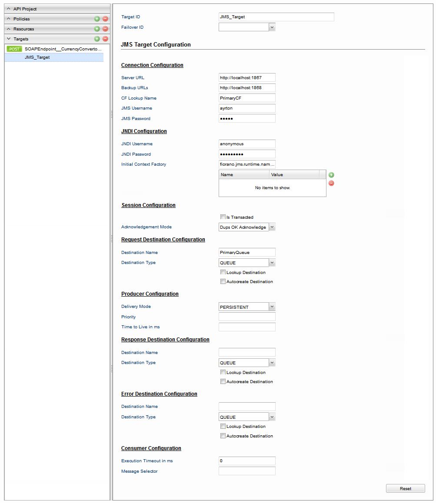Add a new target using green plus
Viewport: 436px width, 504px height.
[x=97, y=39]
